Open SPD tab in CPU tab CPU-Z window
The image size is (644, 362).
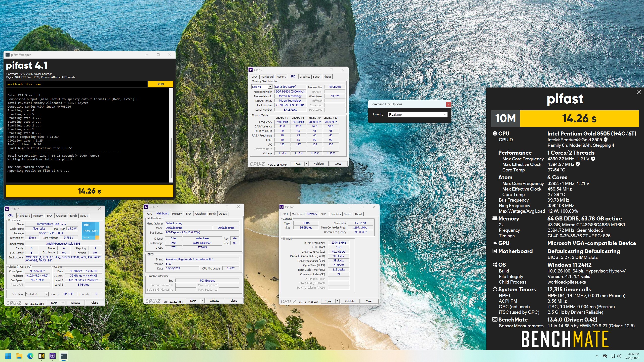tap(49, 216)
